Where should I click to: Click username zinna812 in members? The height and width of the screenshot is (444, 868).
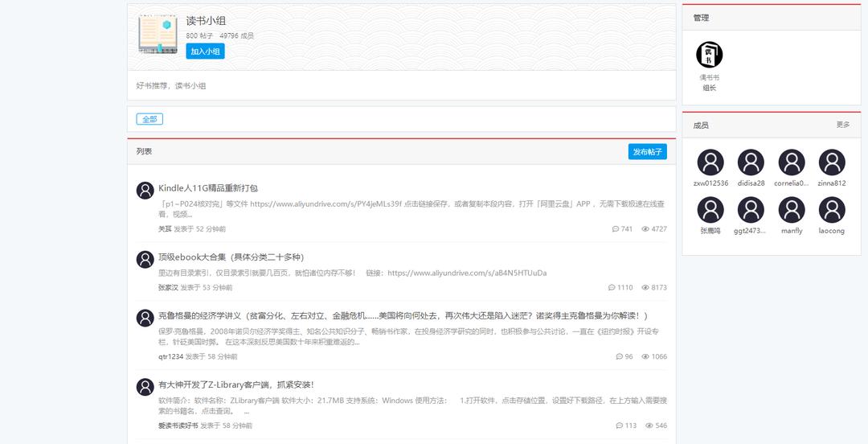(x=832, y=183)
